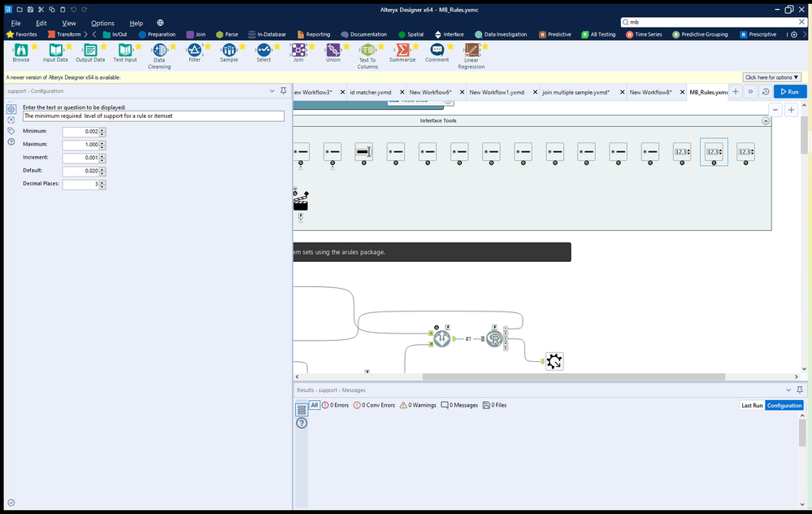Screen dimensions: 812x514
Task: Toggle the favorite star for Summarize
Action: (416, 46)
